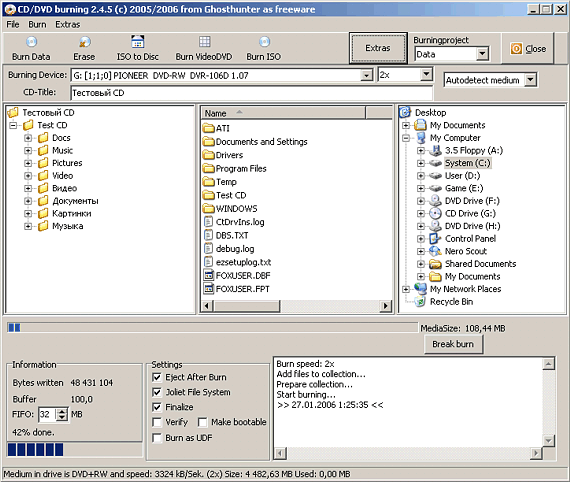Click the Break burn button
The image size is (570, 482).
click(x=453, y=344)
